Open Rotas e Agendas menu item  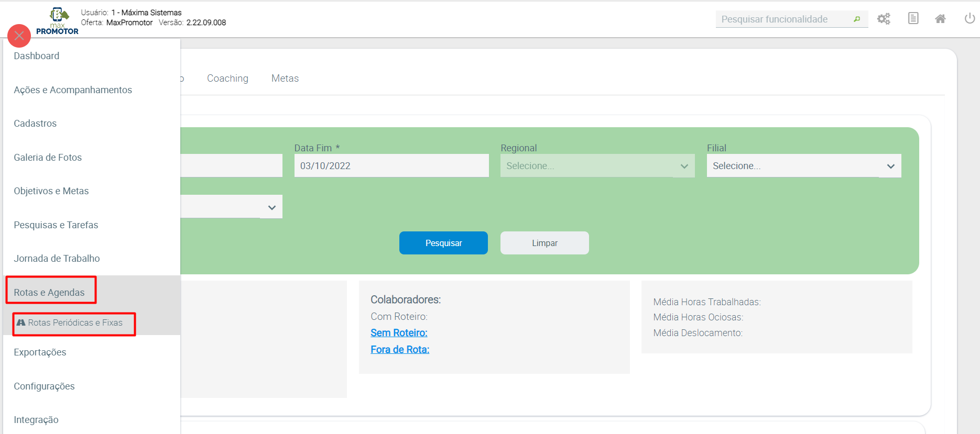pos(49,292)
